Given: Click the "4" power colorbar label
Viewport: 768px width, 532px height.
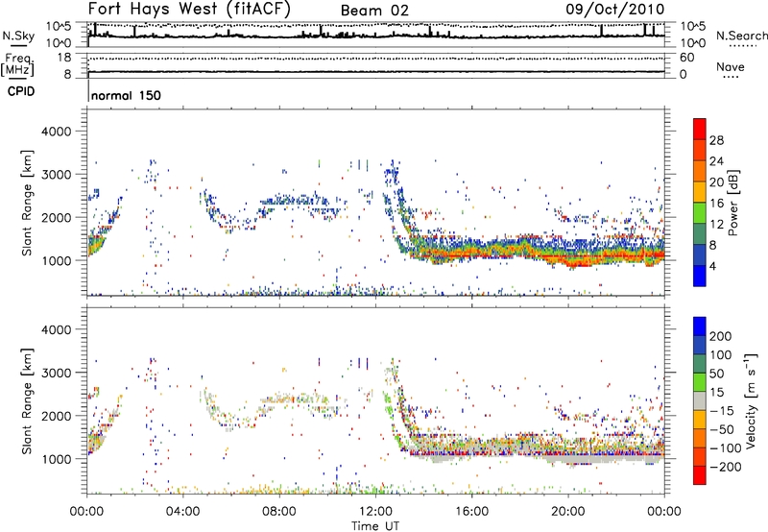Looking at the screenshot, I should [712, 267].
